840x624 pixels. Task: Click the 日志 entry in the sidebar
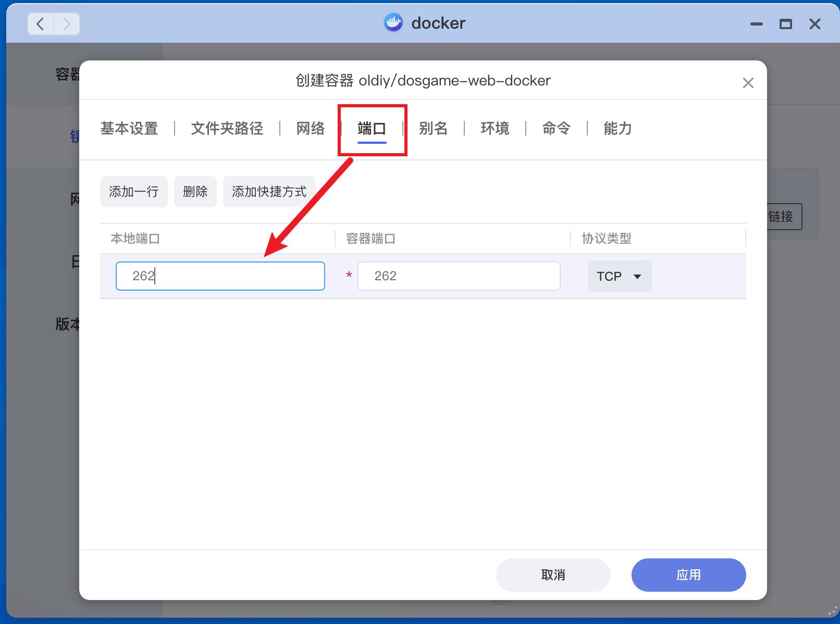(70, 261)
